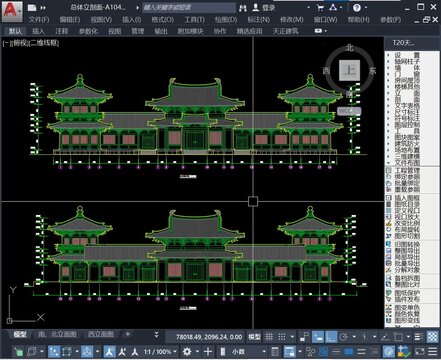Toggle snap mode (dotted grid icon) in status bar
441x360 pixels.
click(x=282, y=337)
